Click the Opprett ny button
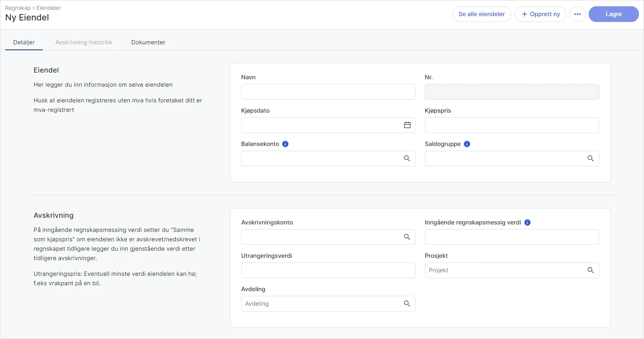 [540, 14]
